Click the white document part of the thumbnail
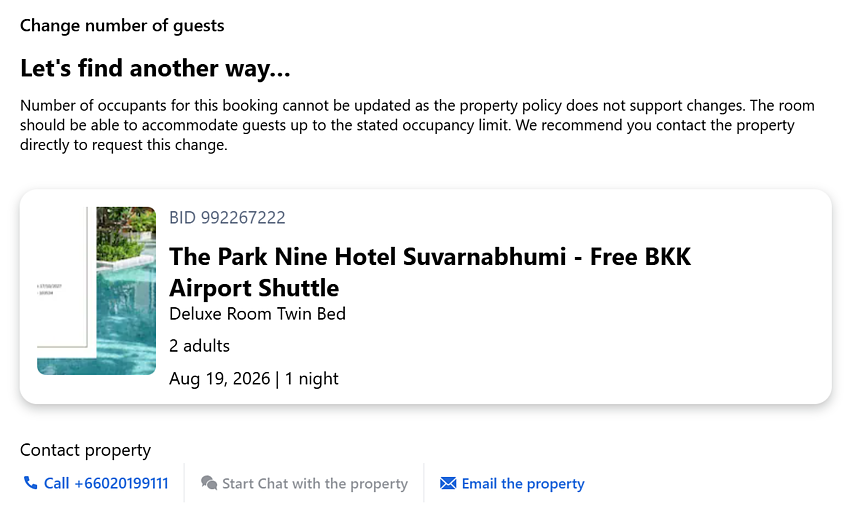This screenshot has width=850, height=506. [62, 277]
